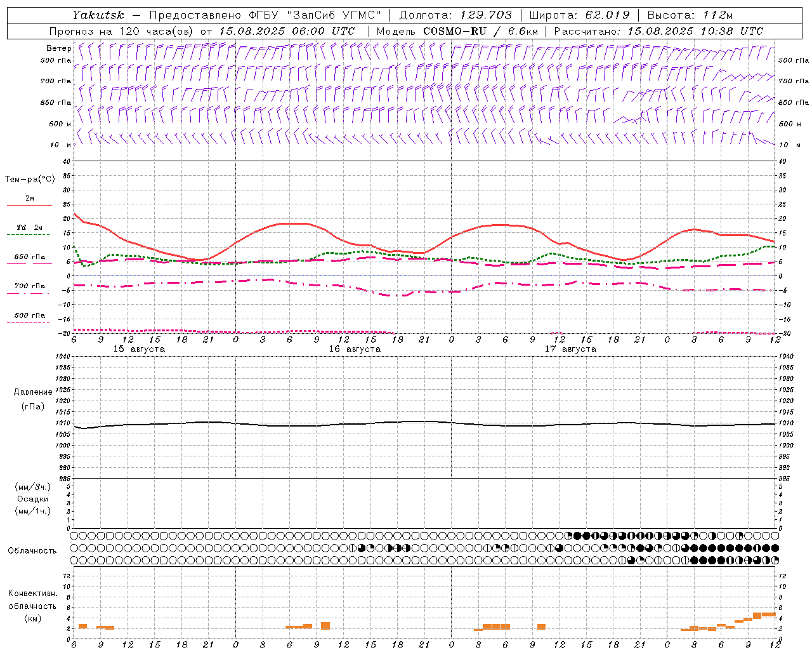Screen dimensions: 812x650
Task: Select the 'Предоставлено ФГБУ "ЗапСиб УГМС"' provider text
Action: point(265,15)
